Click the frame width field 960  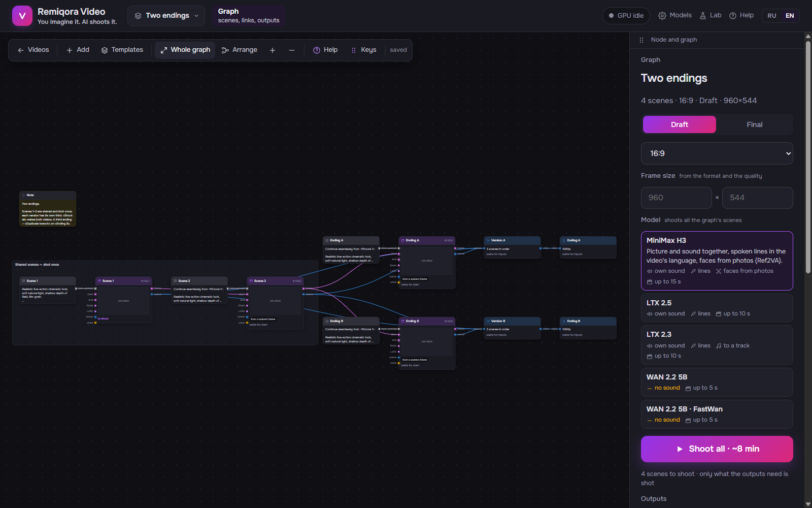676,198
